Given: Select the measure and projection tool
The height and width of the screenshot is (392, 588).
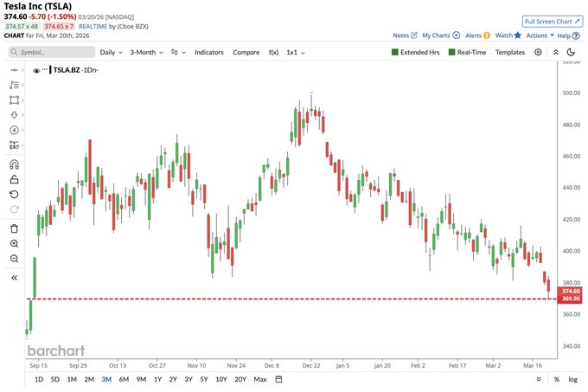Looking at the screenshot, I should click(14, 145).
